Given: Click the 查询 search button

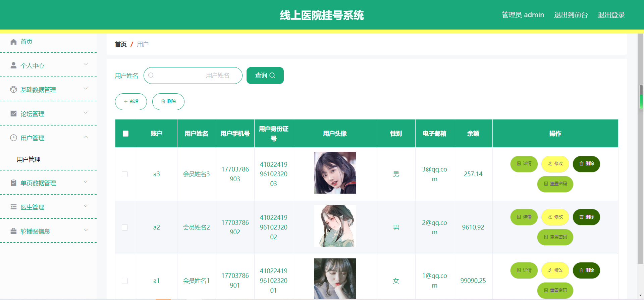Looking at the screenshot, I should (265, 76).
